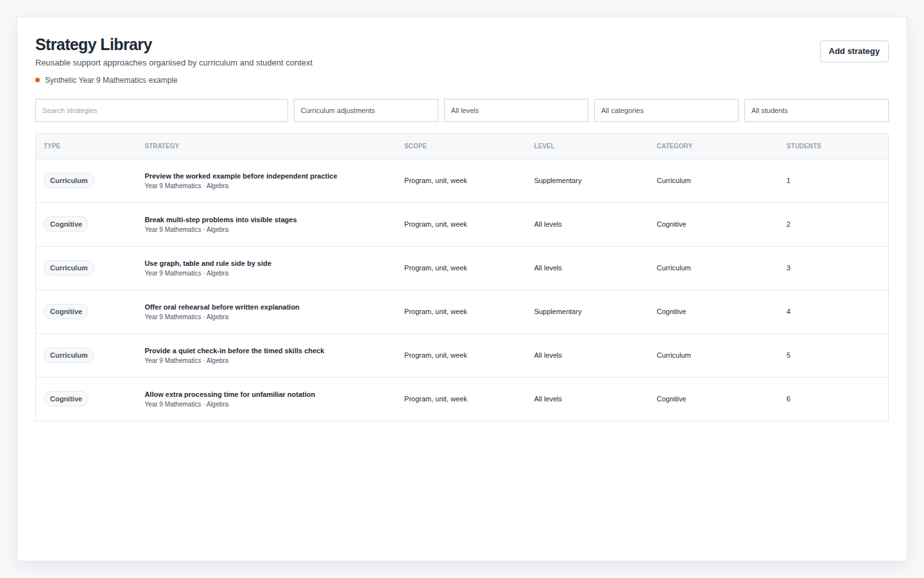
Task: Click Curriculum category cell in Use graph row
Action: pos(674,268)
